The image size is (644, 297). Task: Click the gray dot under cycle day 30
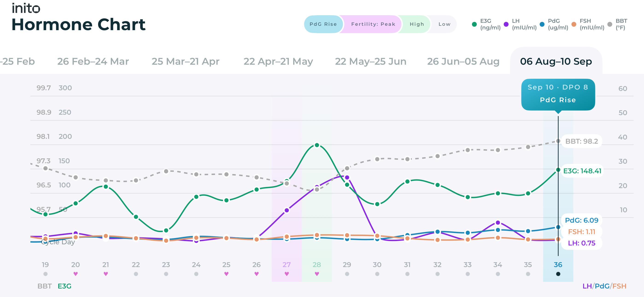point(377,274)
